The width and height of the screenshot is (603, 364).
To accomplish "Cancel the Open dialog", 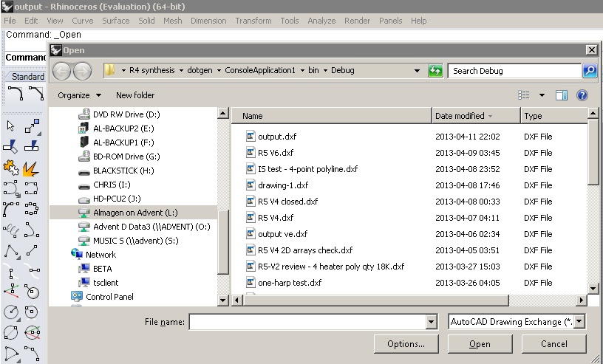I will (x=553, y=344).
